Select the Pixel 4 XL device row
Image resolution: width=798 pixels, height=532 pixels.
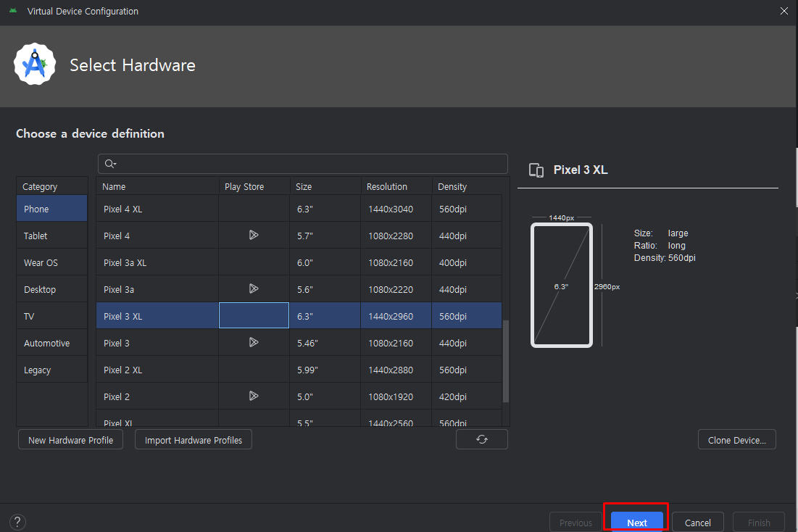(x=299, y=209)
